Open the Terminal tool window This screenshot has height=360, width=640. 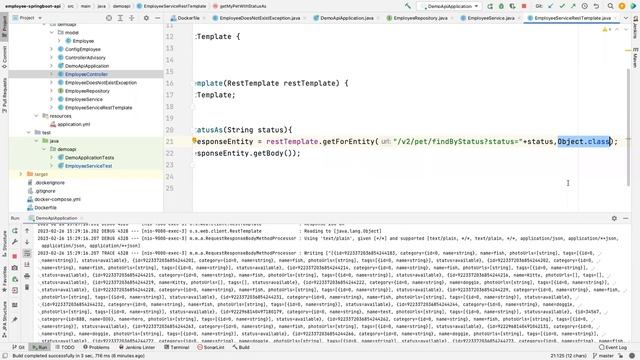point(176,347)
